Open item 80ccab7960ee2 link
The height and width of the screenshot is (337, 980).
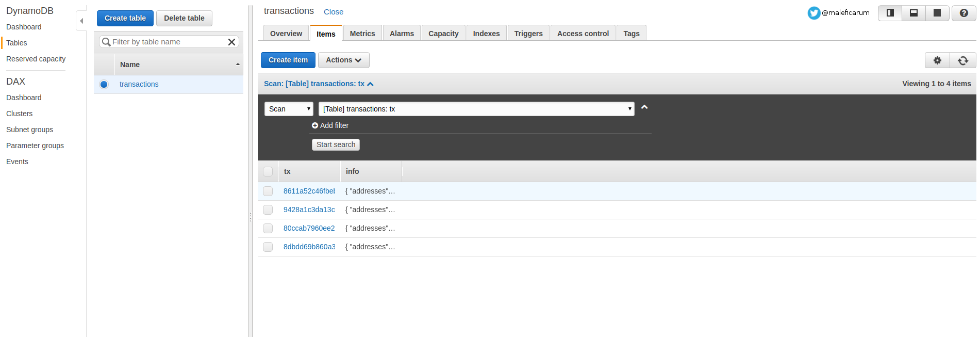tap(309, 228)
